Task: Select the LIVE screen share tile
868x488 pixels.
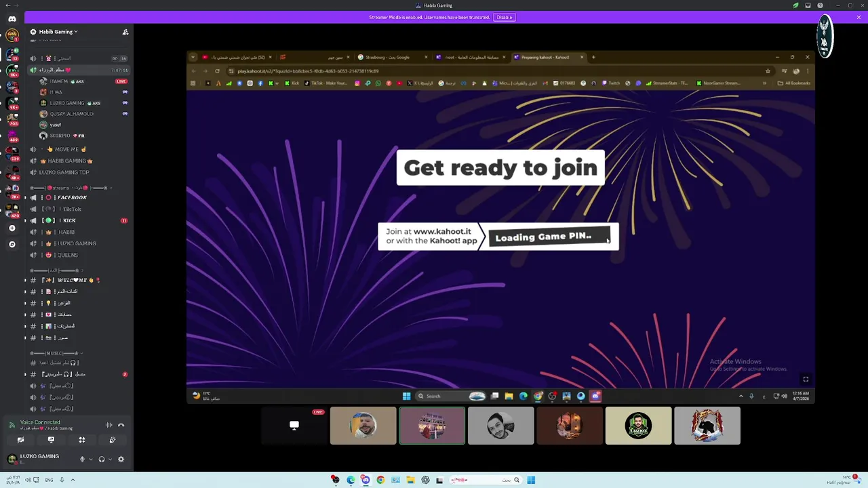Action: coord(294,426)
